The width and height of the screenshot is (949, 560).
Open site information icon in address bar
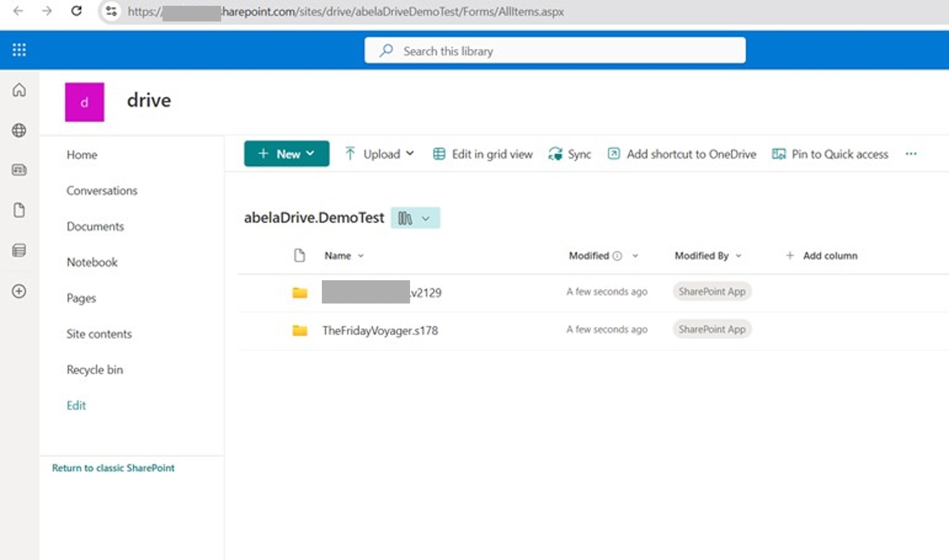(x=111, y=11)
